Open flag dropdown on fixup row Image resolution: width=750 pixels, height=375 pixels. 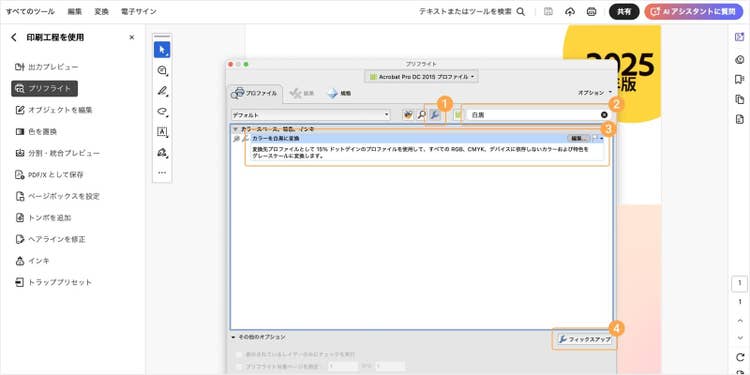[598, 139]
